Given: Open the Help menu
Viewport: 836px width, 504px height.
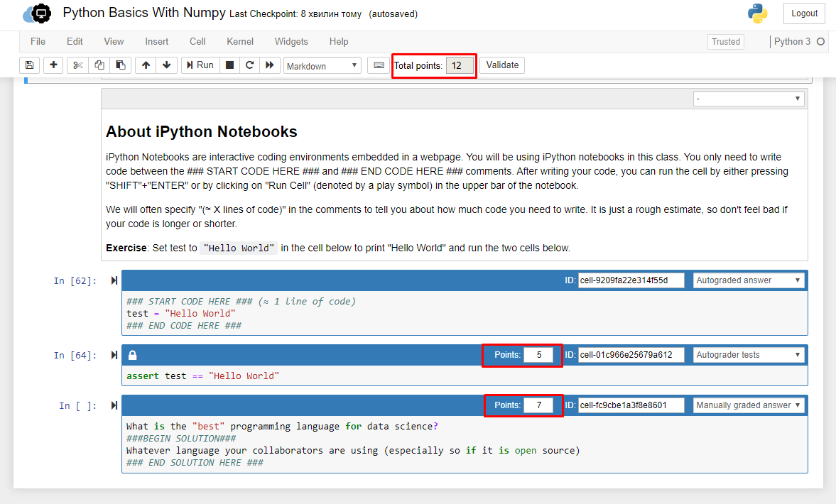Looking at the screenshot, I should pos(339,42).
